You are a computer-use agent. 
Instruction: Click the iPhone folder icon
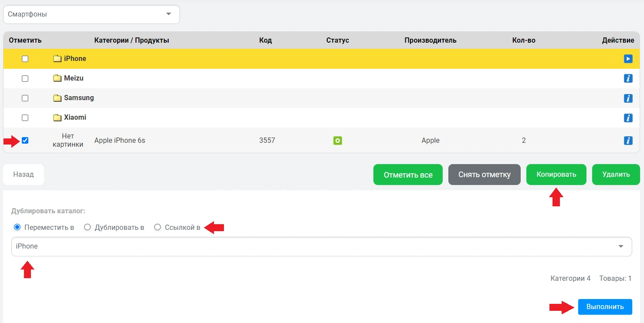[57, 59]
